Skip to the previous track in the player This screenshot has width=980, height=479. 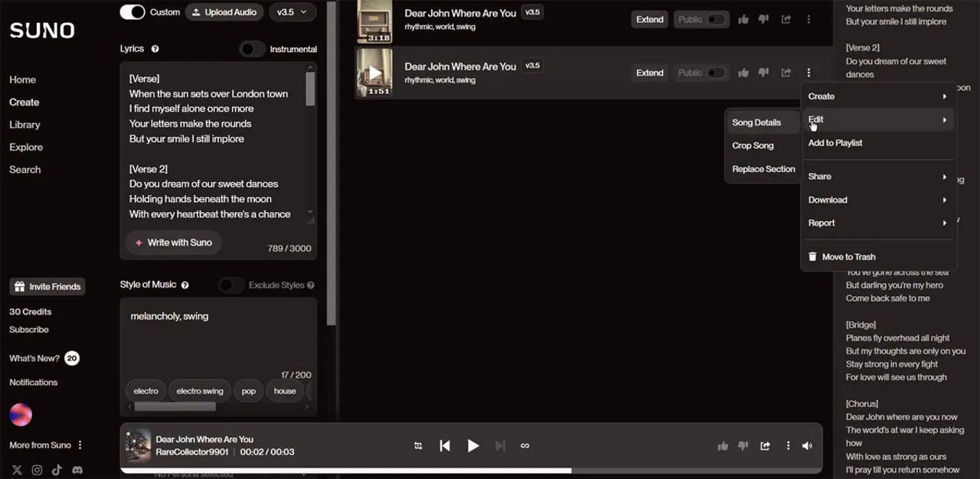click(x=445, y=445)
